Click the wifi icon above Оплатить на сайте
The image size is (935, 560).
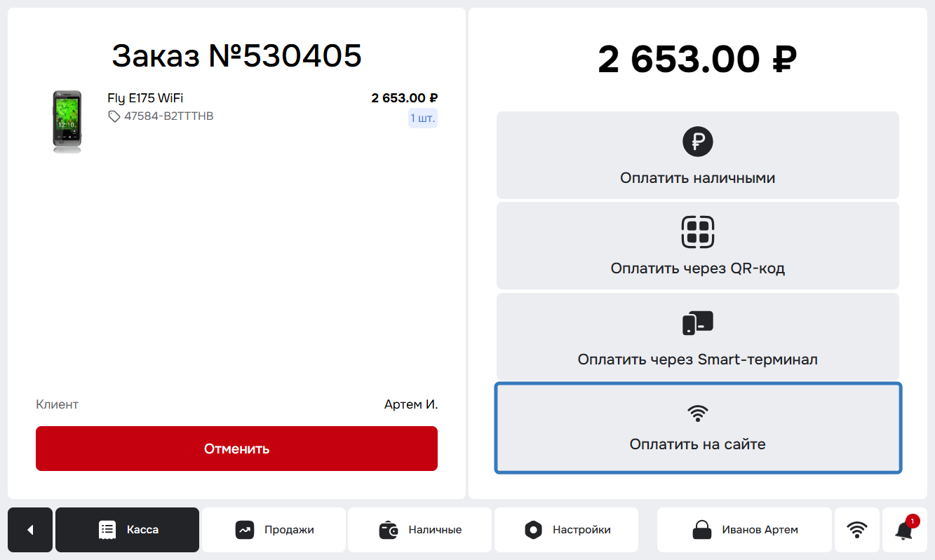698,414
